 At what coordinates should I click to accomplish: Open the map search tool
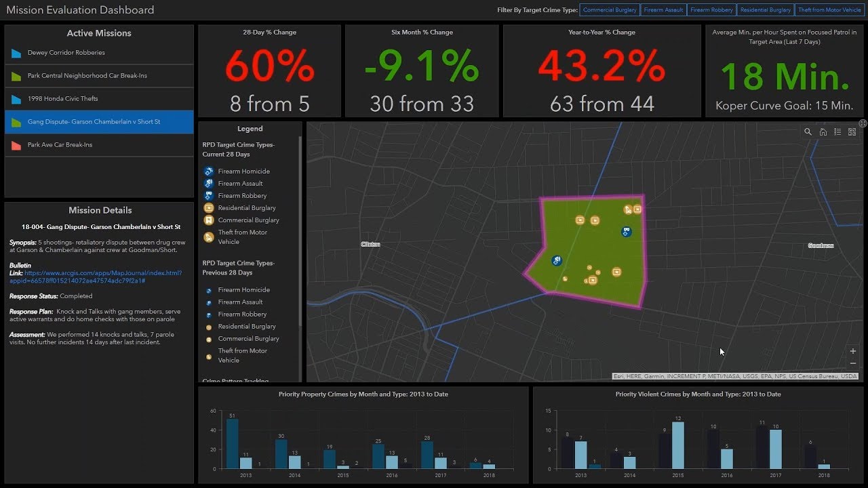pos(808,132)
